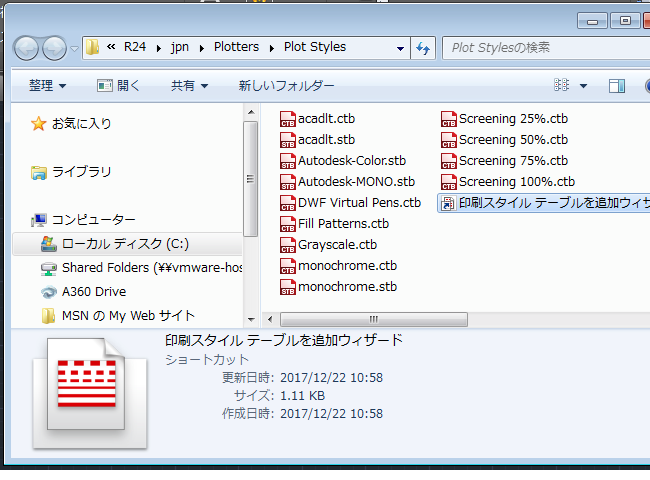650x480 pixels.
Task: Select お気に入り in the navigation pane
Action: tap(82, 124)
